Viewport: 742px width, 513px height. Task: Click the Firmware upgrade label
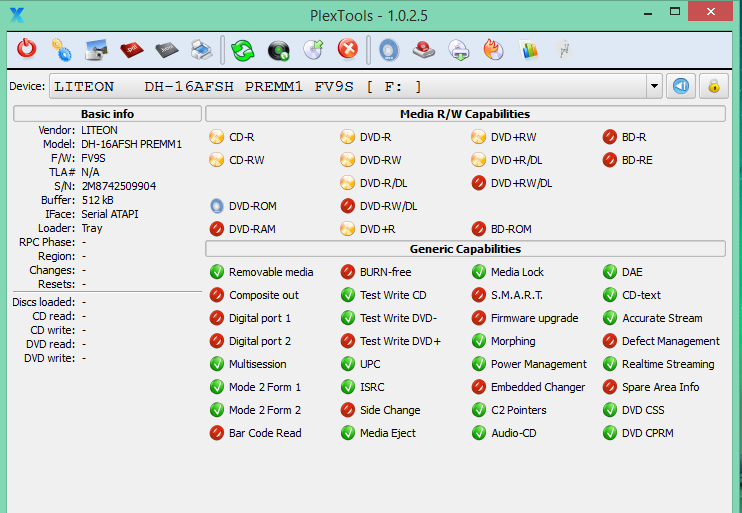(x=535, y=318)
